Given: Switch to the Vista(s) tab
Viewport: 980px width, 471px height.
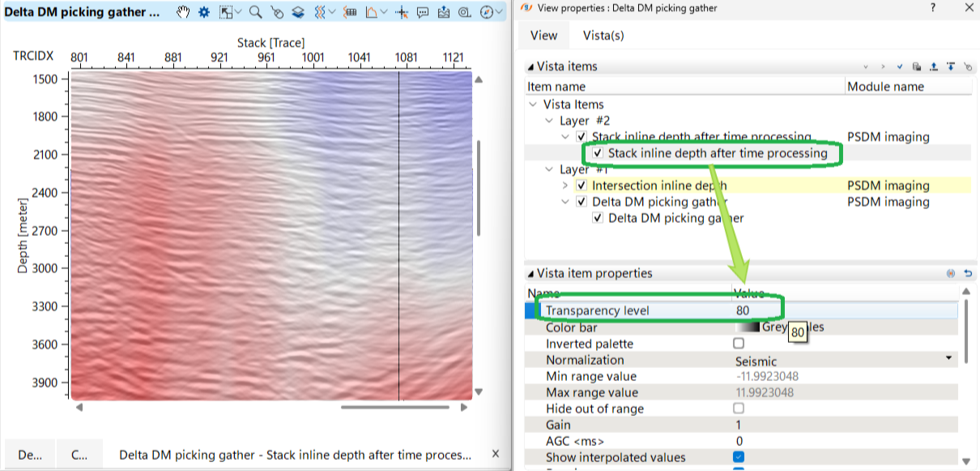Looking at the screenshot, I should (603, 36).
